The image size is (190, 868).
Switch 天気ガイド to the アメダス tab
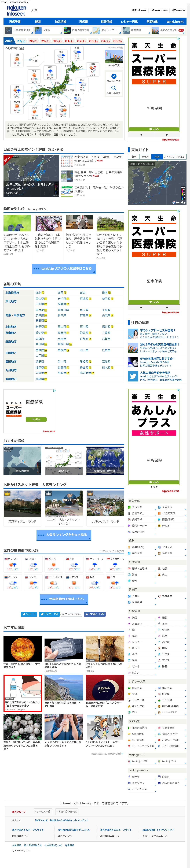coord(169,157)
